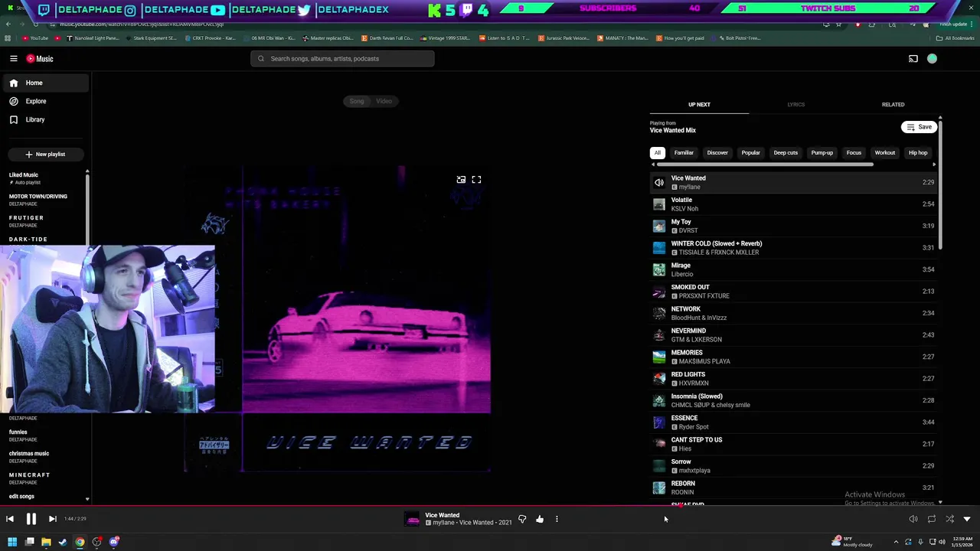Play Volatile by KSLV Noh
The image size is (980, 551).
tap(793, 204)
